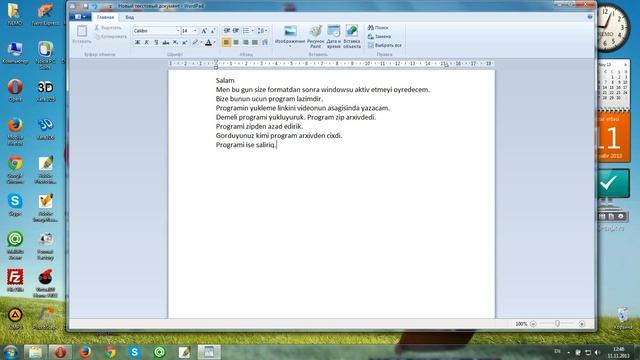640x360 pixels.
Task: Open the Calibri font family dropdown
Action: point(178,31)
